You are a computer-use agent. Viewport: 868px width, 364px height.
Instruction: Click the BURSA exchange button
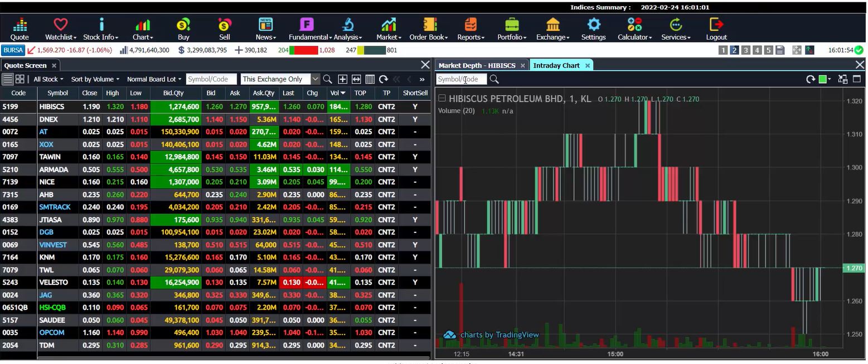coord(13,50)
